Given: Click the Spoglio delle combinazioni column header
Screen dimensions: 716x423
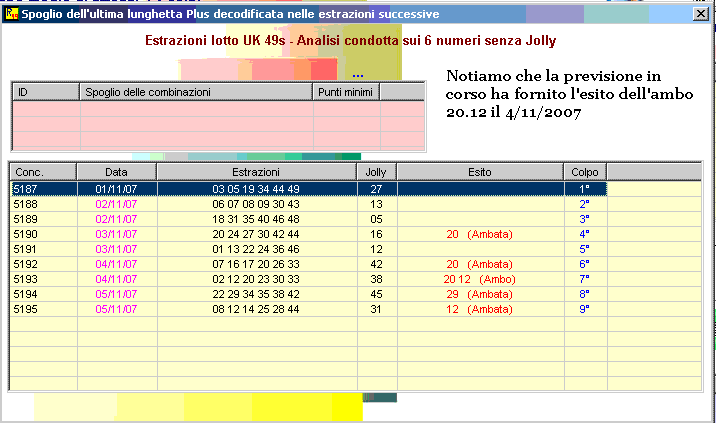Looking at the screenshot, I should (196, 92).
